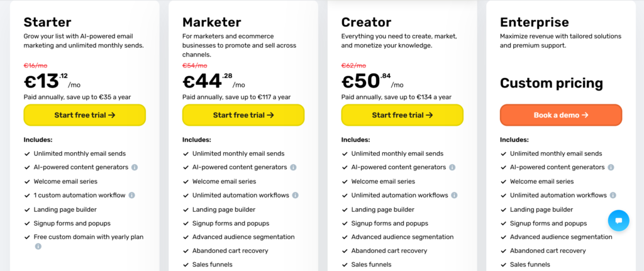Click Abandoned cart recovery in Marketer list

(x=230, y=251)
